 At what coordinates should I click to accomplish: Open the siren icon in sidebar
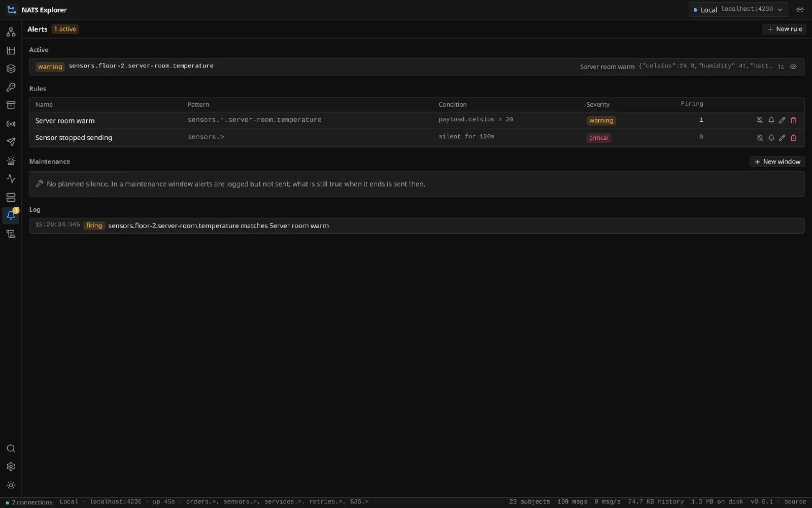[11, 161]
